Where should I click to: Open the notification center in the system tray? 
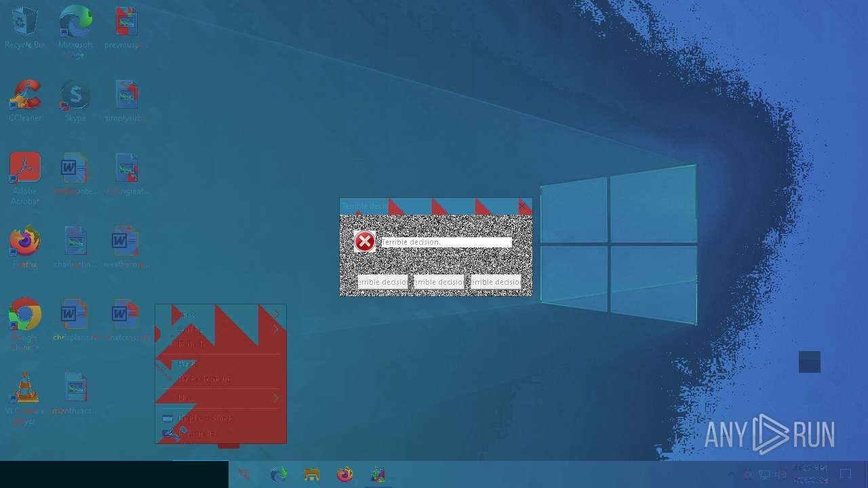point(846,474)
